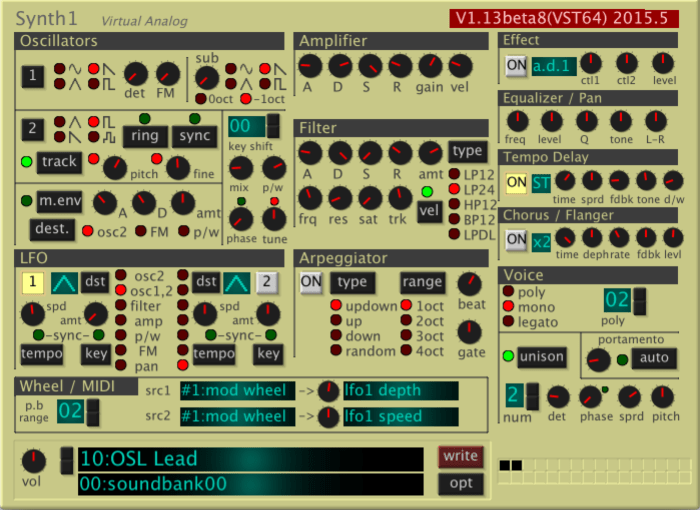The image size is (700, 510).
Task: Select the 0oct sub oscillator option
Action: point(201,99)
